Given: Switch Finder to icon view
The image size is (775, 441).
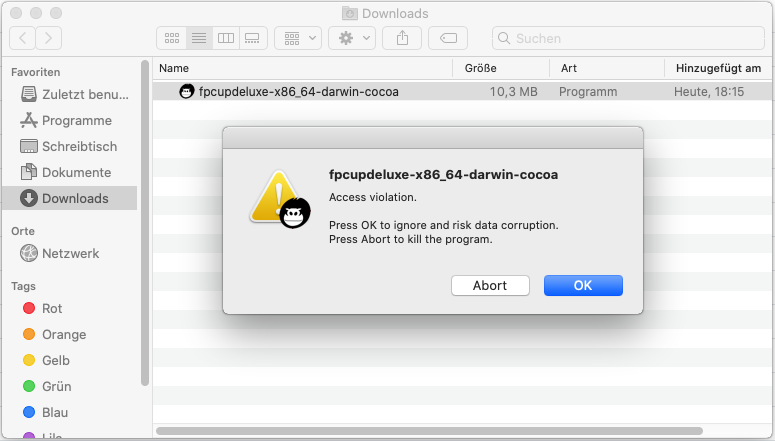Looking at the screenshot, I should 172,38.
